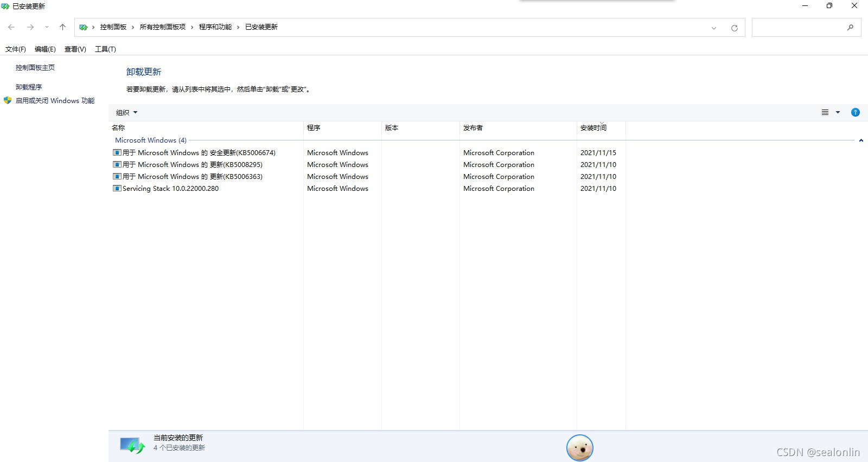This screenshot has height=462, width=868.
Task: Expand chevron after 所有控制面板项 breadcrumb
Action: [192, 27]
